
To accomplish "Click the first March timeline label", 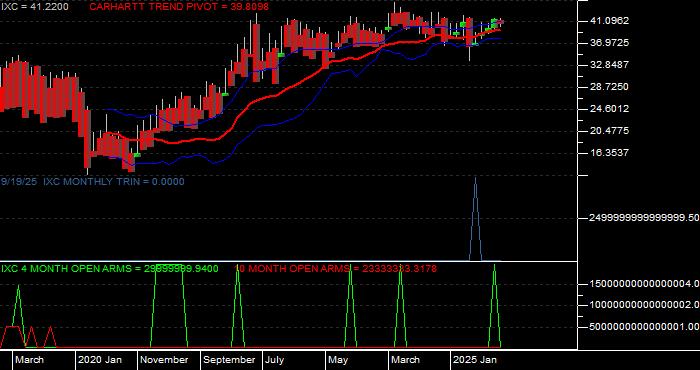I will [x=30, y=360].
